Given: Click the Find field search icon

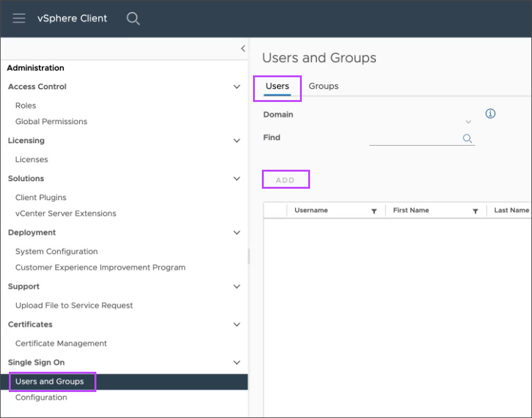Looking at the screenshot, I should tap(467, 139).
